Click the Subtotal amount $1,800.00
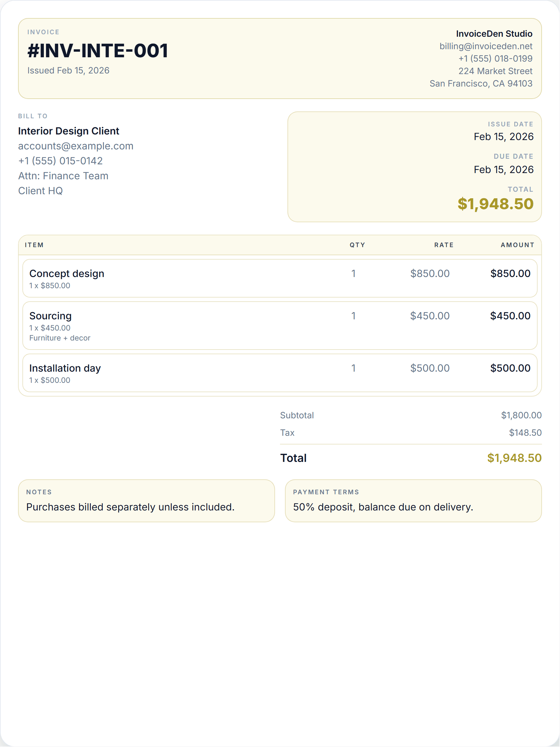Viewport: 560px width, 747px height. pyautogui.click(x=521, y=415)
